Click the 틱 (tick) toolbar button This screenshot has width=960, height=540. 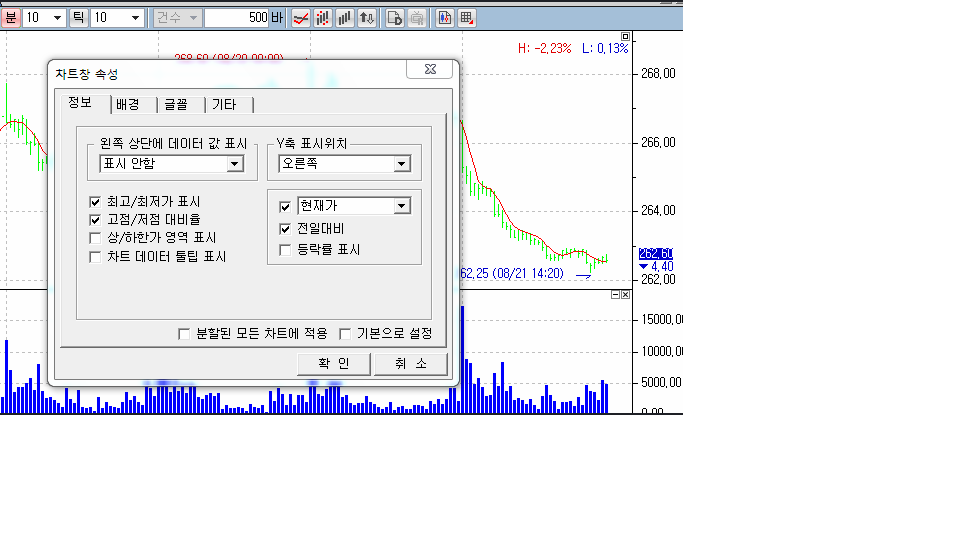(78, 18)
